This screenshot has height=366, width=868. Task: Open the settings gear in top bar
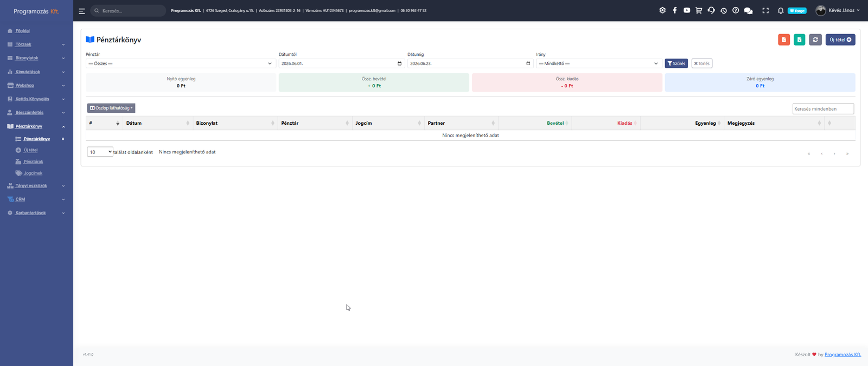[662, 10]
